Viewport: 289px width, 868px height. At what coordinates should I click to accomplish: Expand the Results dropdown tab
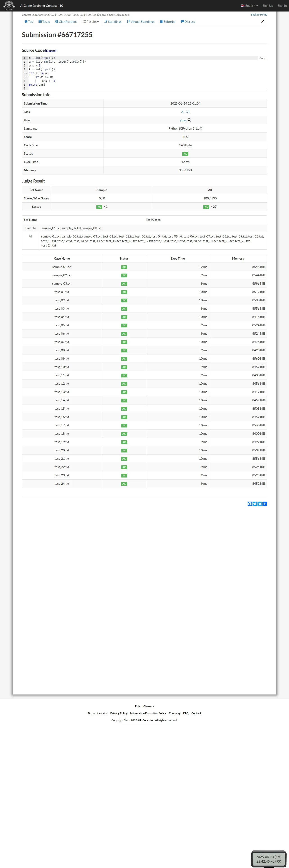tap(91, 22)
